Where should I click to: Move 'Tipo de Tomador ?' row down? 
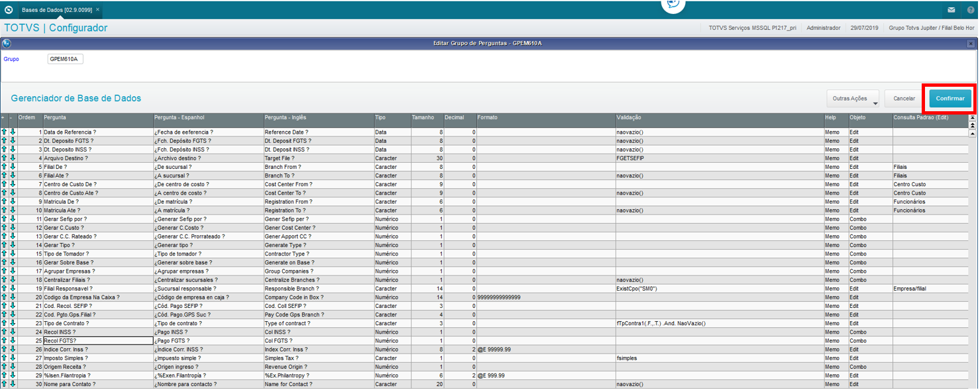pyautogui.click(x=13, y=254)
